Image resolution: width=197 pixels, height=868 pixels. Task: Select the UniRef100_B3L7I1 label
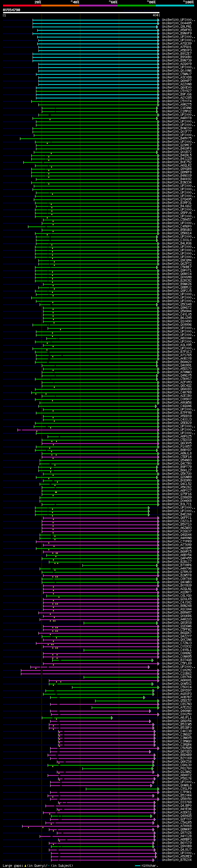pos(176,504)
